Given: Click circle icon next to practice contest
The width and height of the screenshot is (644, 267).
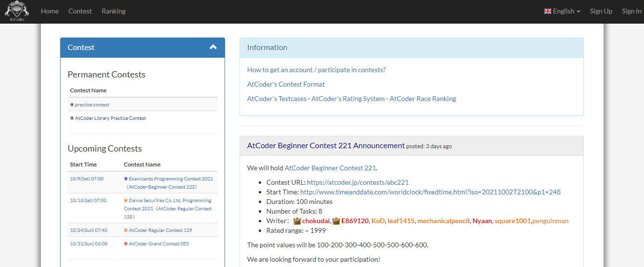Looking at the screenshot, I should point(72,104).
